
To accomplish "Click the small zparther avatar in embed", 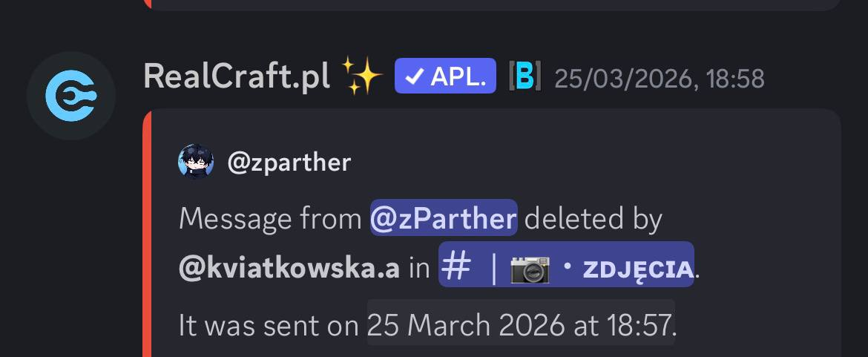I will (x=196, y=163).
